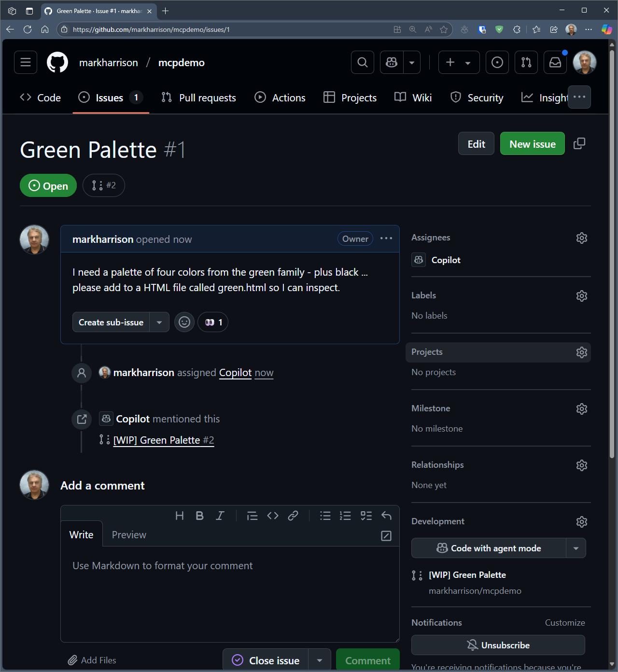Expand the Create sub-issue dropdown arrow
This screenshot has width=618, height=672.
coord(159,322)
